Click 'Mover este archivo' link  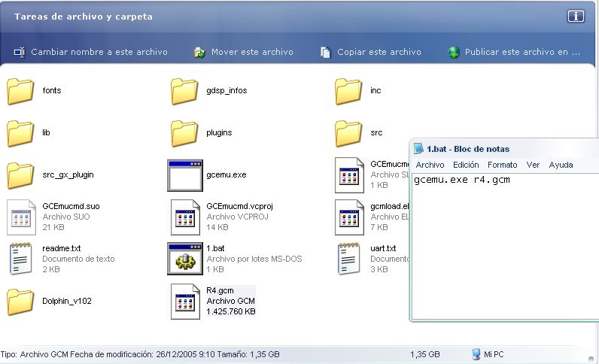point(252,52)
